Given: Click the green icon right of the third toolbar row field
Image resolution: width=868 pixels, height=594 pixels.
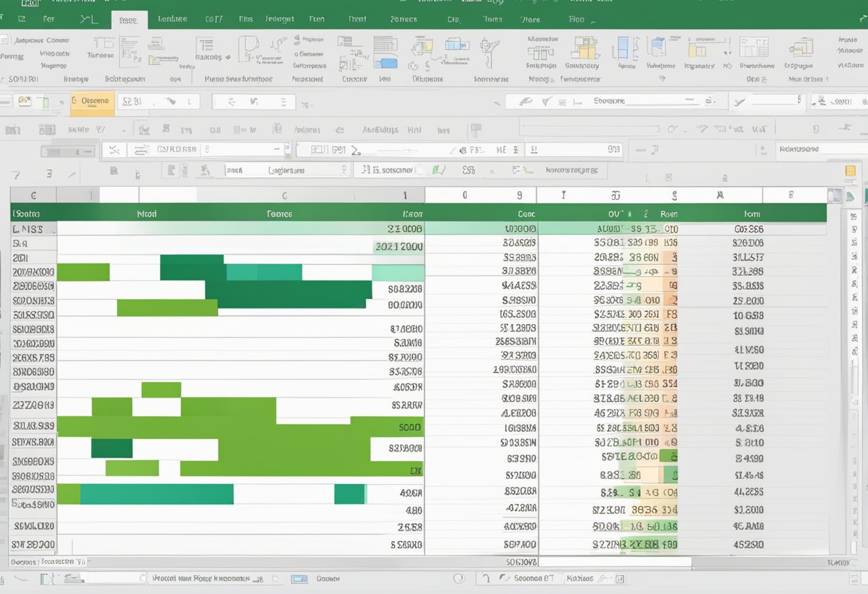Looking at the screenshot, I should pos(439,170).
